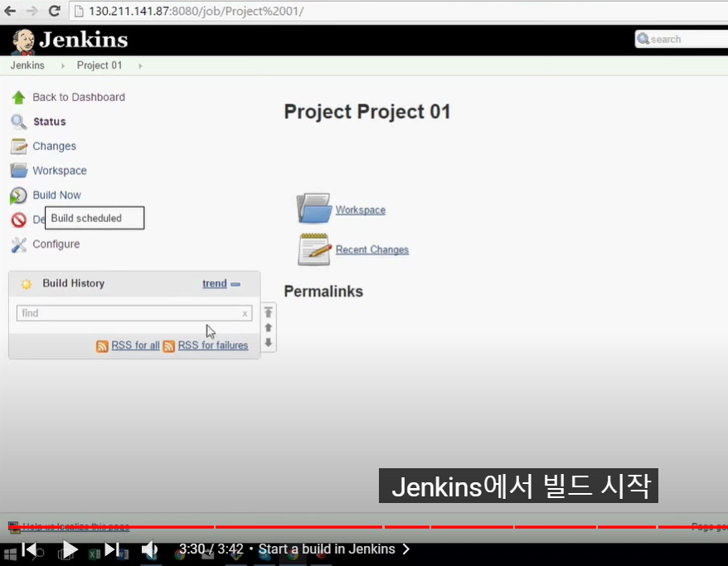
Task: Click the Build scheduled tooltip box
Action: 95,218
